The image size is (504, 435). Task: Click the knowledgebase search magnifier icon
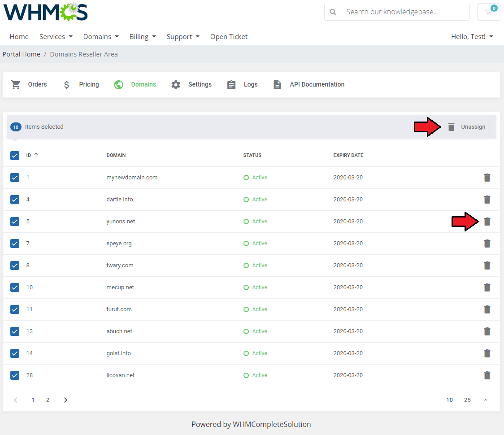333,12
